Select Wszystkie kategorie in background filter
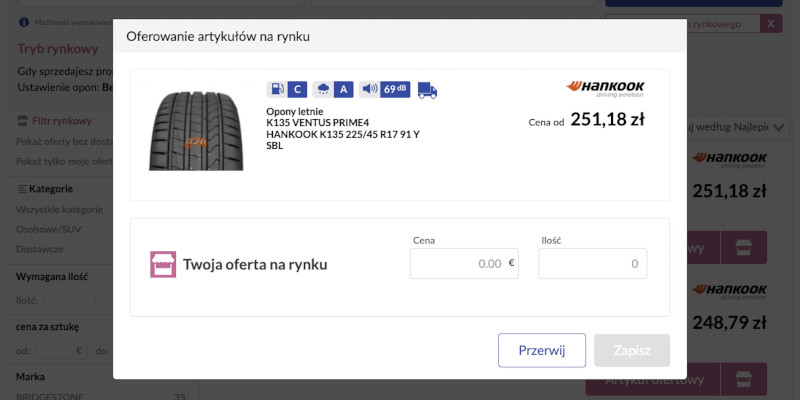The width and height of the screenshot is (800, 400). (59, 209)
